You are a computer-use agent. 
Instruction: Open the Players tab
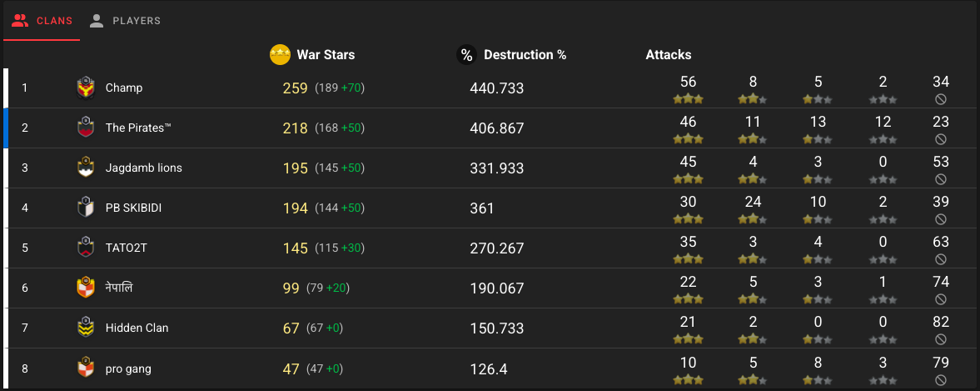125,21
